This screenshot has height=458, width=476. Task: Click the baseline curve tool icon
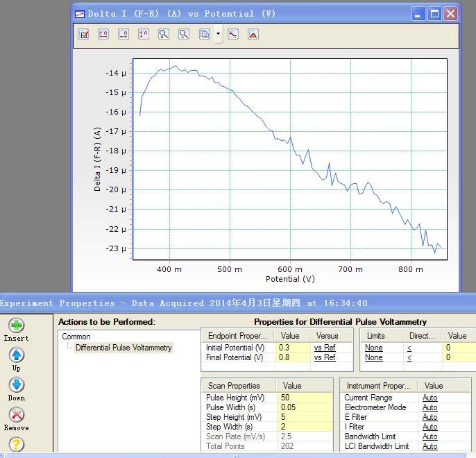pyautogui.click(x=233, y=34)
